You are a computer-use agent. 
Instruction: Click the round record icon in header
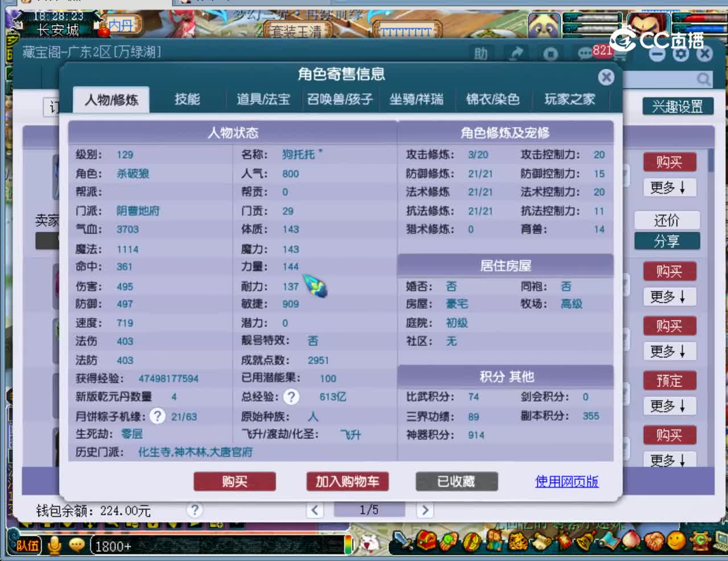pos(551,54)
